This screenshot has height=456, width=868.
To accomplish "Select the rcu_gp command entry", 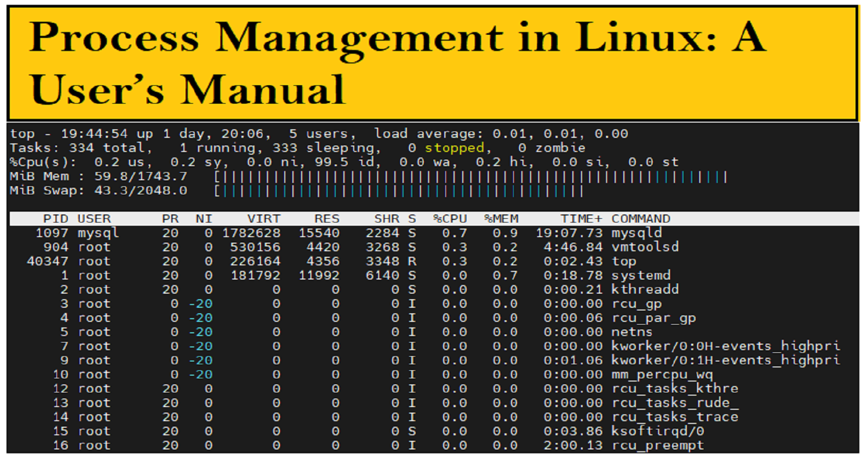I will tap(636, 304).
